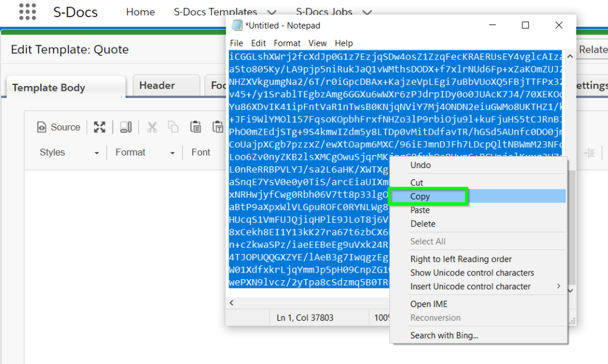The width and height of the screenshot is (608, 364).
Task: Select the Cut icon in the editor toolbar
Action: (151, 126)
